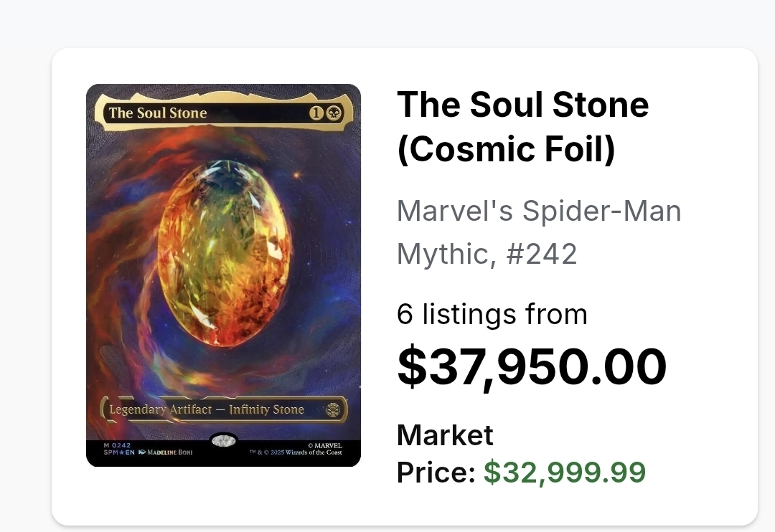
Task: Click the Madeline Boni artist credit
Action: tap(169, 452)
